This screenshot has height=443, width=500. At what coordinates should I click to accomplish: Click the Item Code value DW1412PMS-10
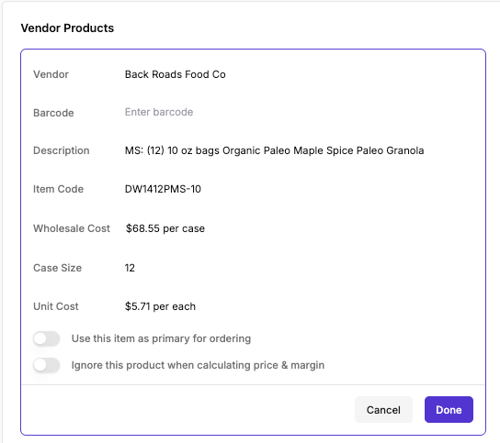(x=163, y=189)
